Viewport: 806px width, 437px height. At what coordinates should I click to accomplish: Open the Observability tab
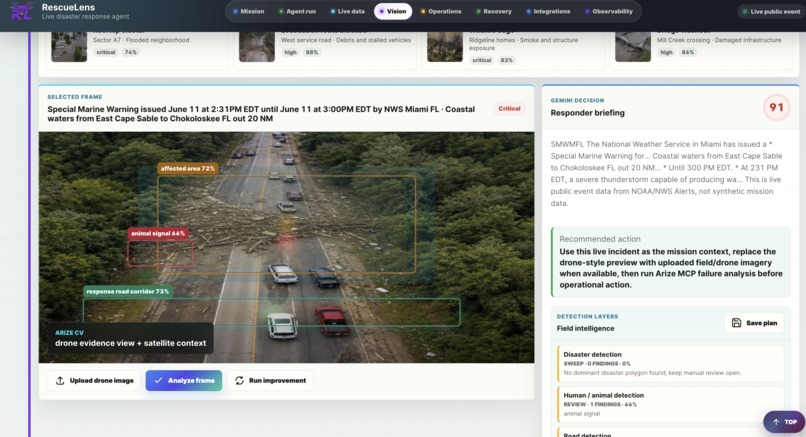pos(609,11)
